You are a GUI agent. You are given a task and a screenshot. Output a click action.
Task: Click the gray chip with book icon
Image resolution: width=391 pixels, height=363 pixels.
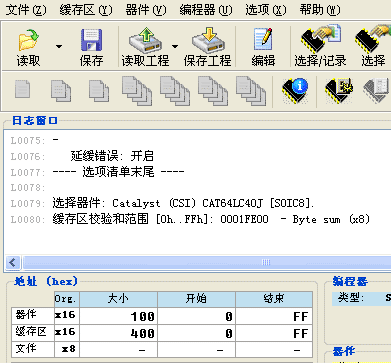pos(377,90)
